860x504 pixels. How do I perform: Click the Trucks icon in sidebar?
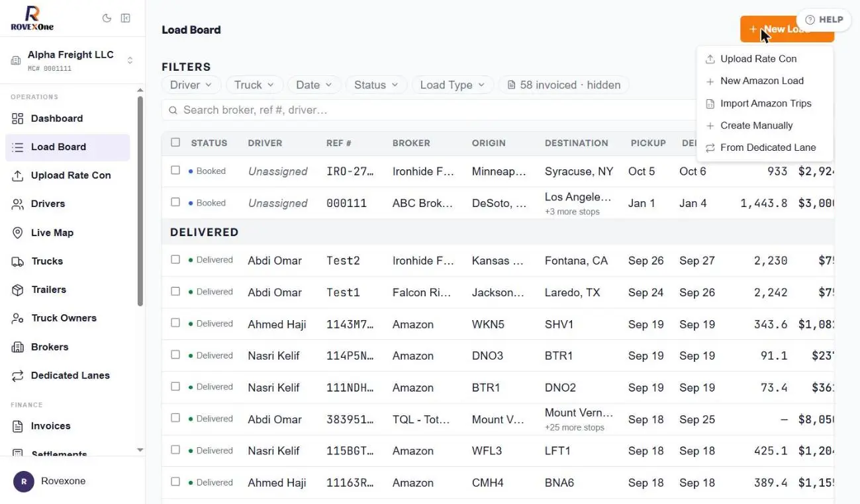tap(18, 261)
